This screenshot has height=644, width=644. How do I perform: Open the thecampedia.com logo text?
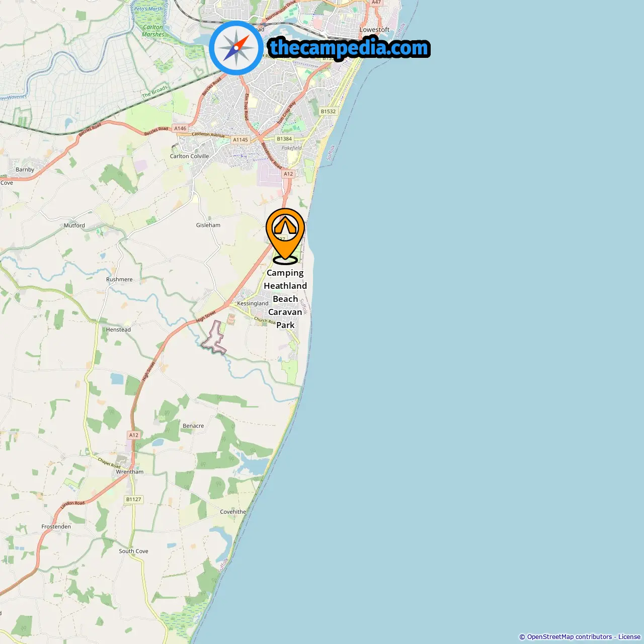click(x=349, y=48)
